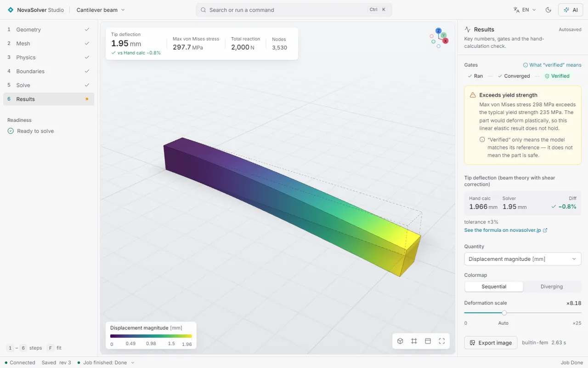Toggle the grid icon in viewport toolbar
Screen dimensions: 588x368
(x=414, y=341)
